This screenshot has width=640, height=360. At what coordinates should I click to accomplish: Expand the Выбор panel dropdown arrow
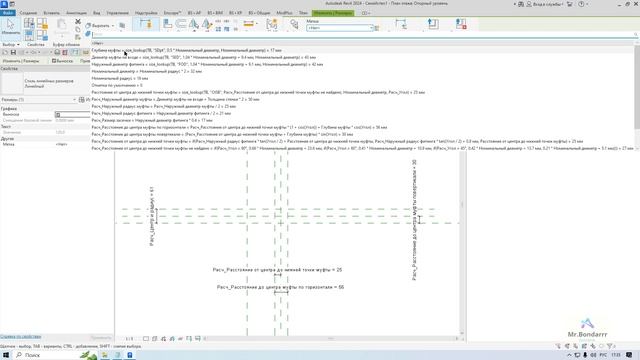click(18, 44)
